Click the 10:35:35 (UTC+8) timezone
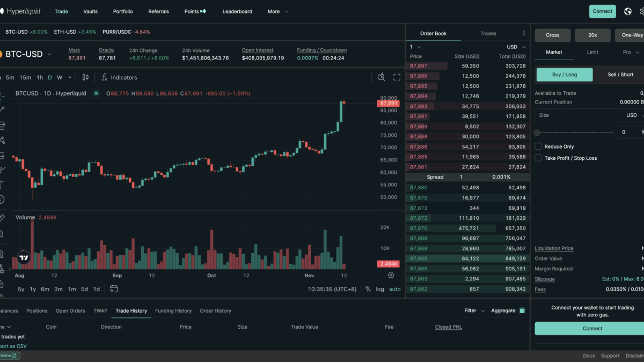This screenshot has height=362, width=644. (x=332, y=289)
